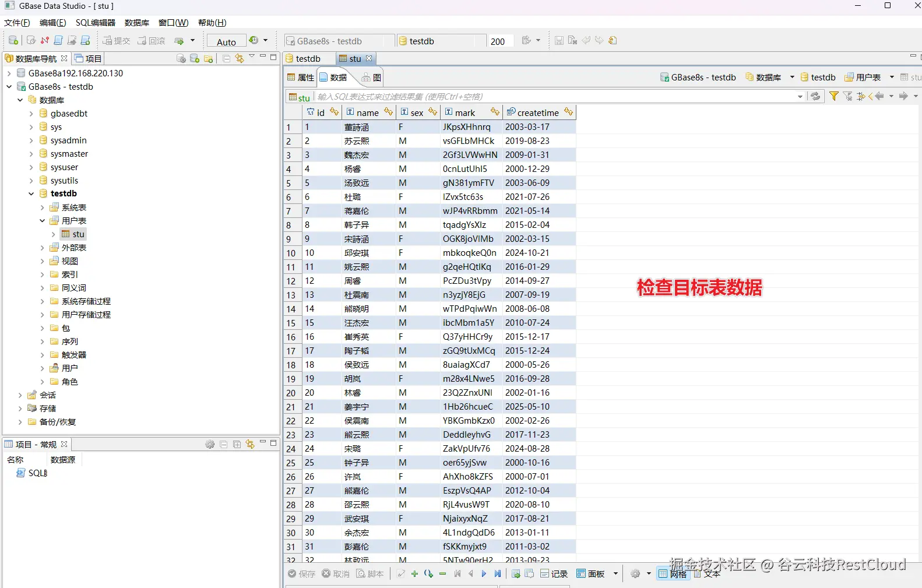This screenshot has width=922, height=588.
Task: Toggle the 面板 panels button
Action: click(x=590, y=574)
